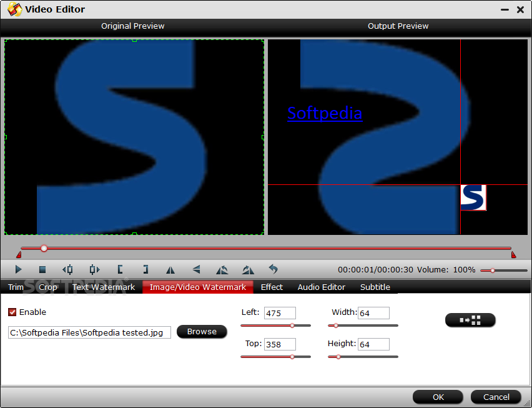The height and width of the screenshot is (408, 532).
Task: Open the Trim tab
Action: [x=16, y=287]
